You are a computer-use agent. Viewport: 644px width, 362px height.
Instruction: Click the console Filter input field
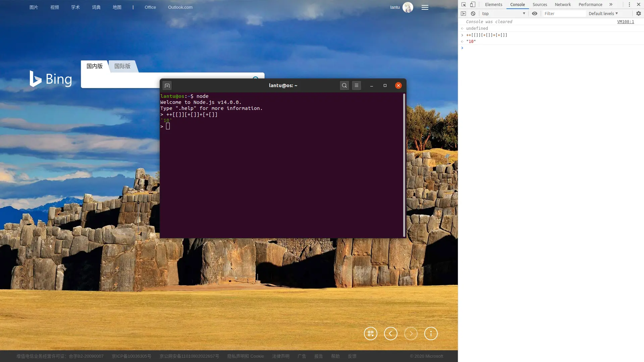click(563, 13)
